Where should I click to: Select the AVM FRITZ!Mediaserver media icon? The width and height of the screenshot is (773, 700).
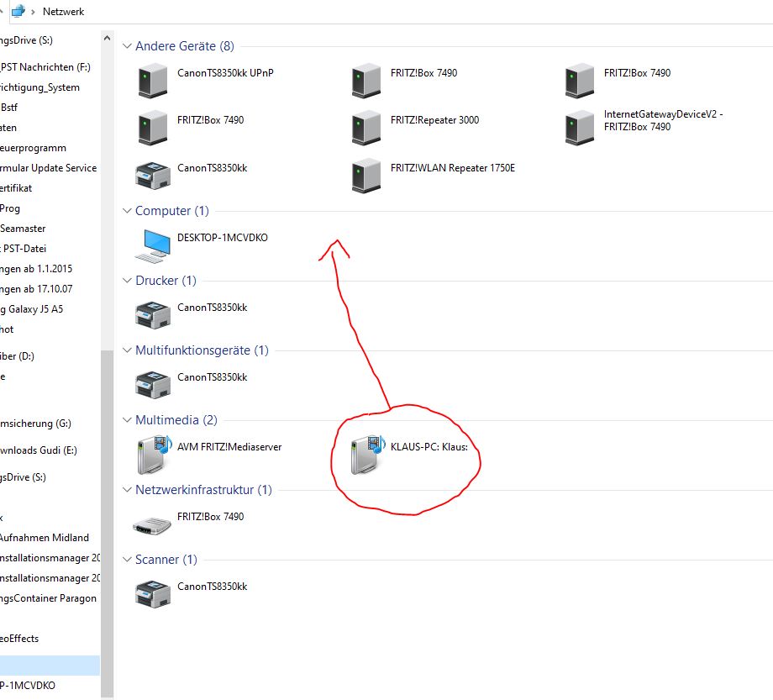155,455
